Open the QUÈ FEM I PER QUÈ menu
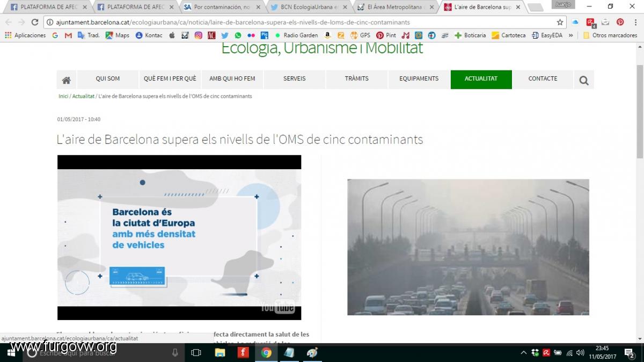This screenshot has height=362, width=644. pos(170,79)
